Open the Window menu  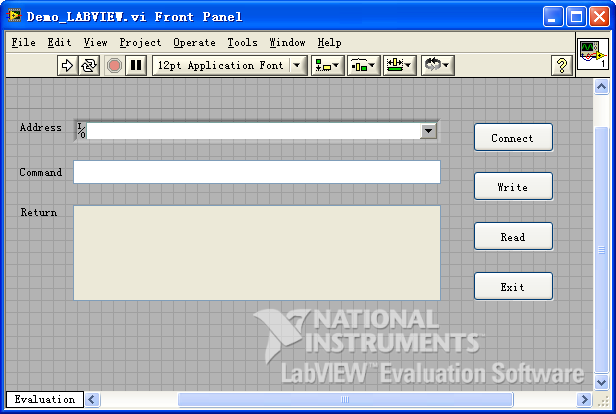pyautogui.click(x=287, y=42)
